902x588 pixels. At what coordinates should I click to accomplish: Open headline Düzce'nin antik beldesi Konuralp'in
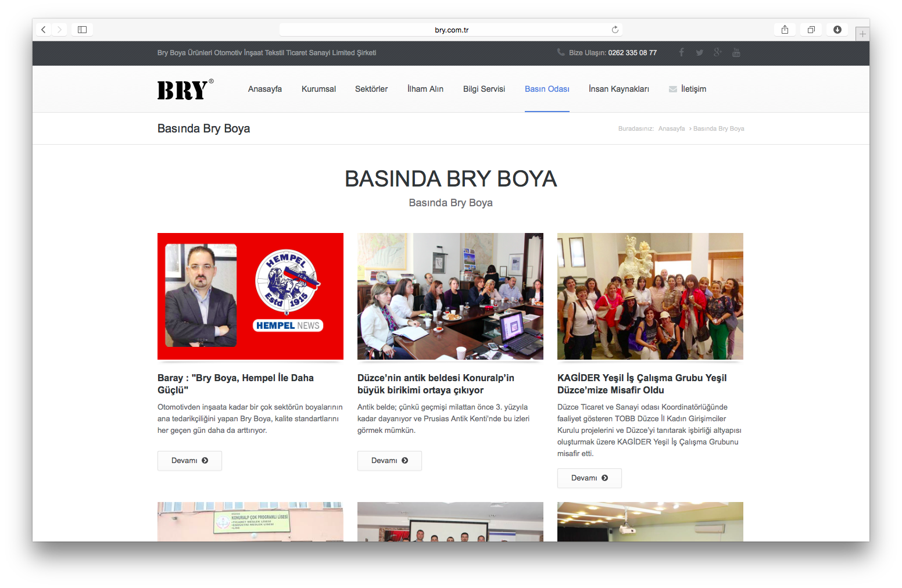pos(436,384)
